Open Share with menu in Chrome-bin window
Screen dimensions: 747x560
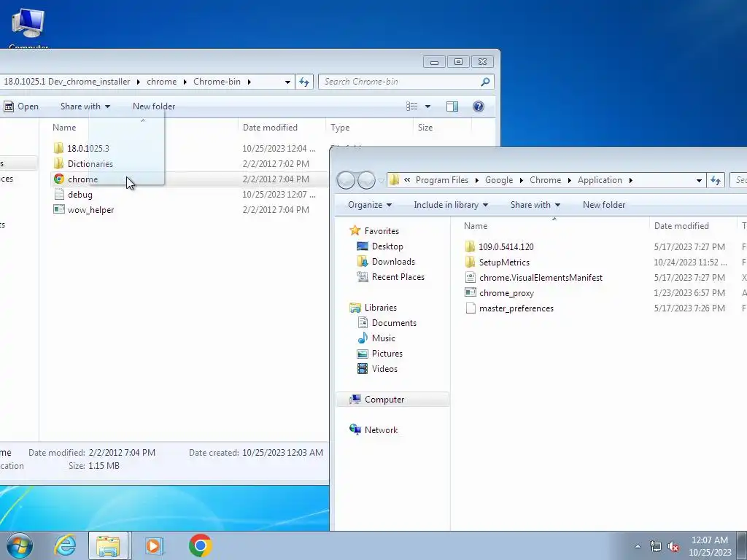coord(85,106)
